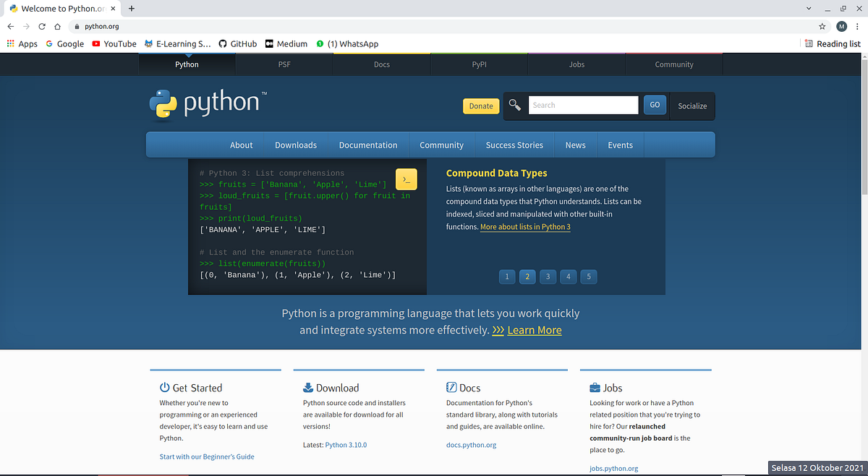Open WhatsApp from the bookmarks bar
868x476 pixels.
(x=348, y=43)
